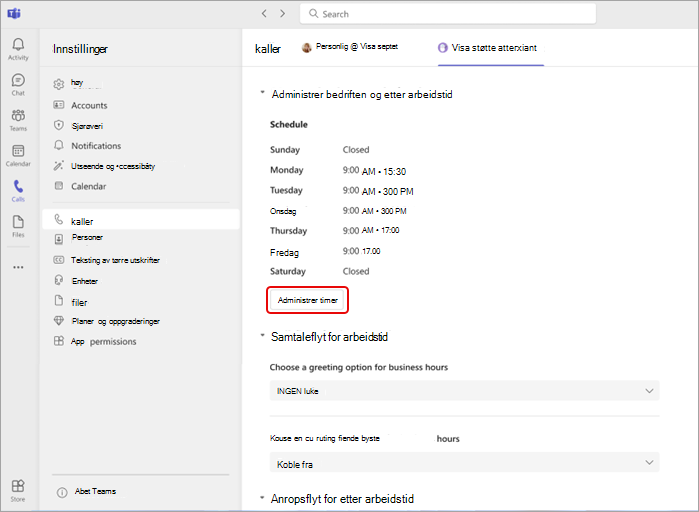The width and height of the screenshot is (699, 512).
Task: Open the Calendar app icon
Action: point(18,155)
